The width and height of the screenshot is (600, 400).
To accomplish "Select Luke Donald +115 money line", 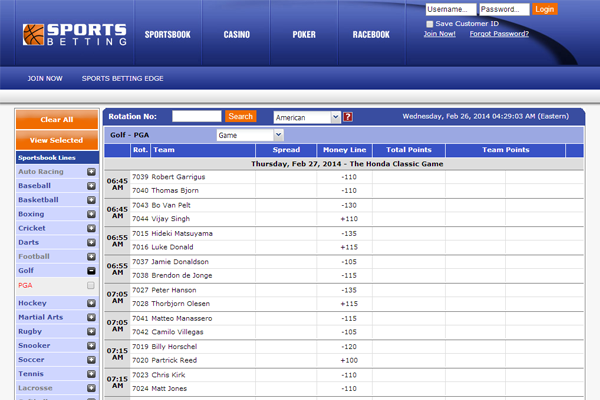I will 349,247.
